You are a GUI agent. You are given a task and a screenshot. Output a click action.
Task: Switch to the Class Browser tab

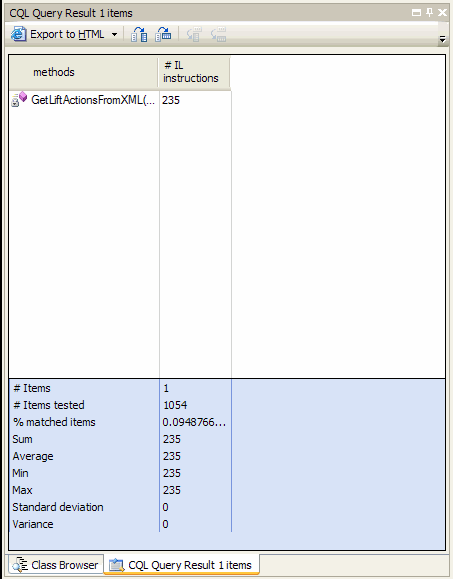(x=55, y=565)
